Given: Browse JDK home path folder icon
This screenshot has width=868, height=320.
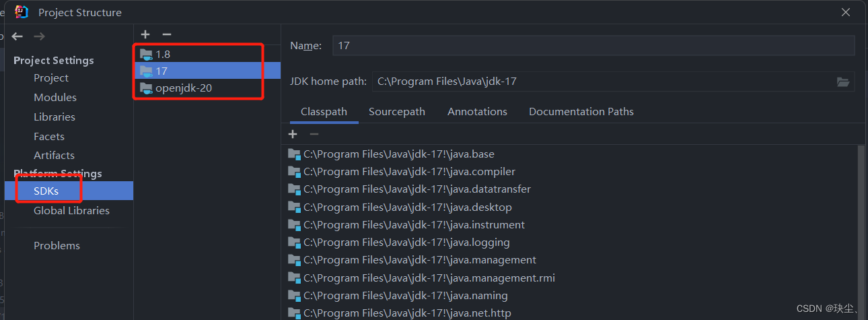Looking at the screenshot, I should pos(843,82).
